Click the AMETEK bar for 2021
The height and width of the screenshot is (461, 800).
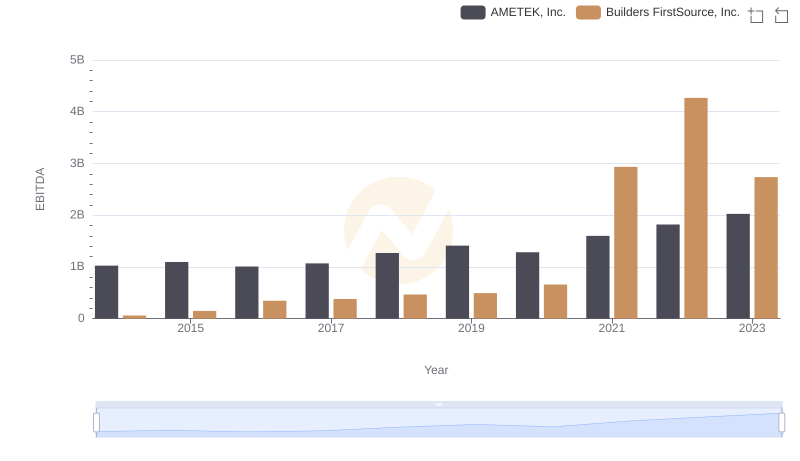(597, 277)
